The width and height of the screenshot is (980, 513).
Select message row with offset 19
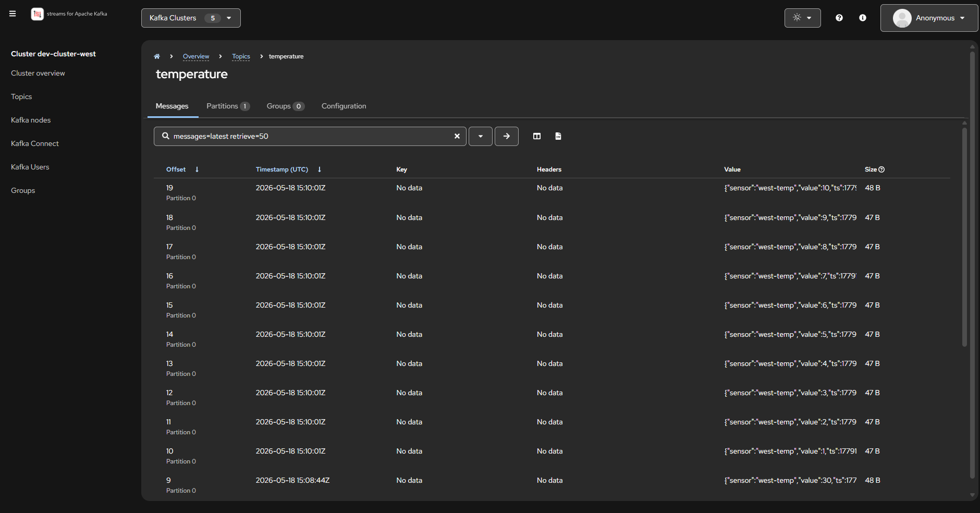(552, 193)
